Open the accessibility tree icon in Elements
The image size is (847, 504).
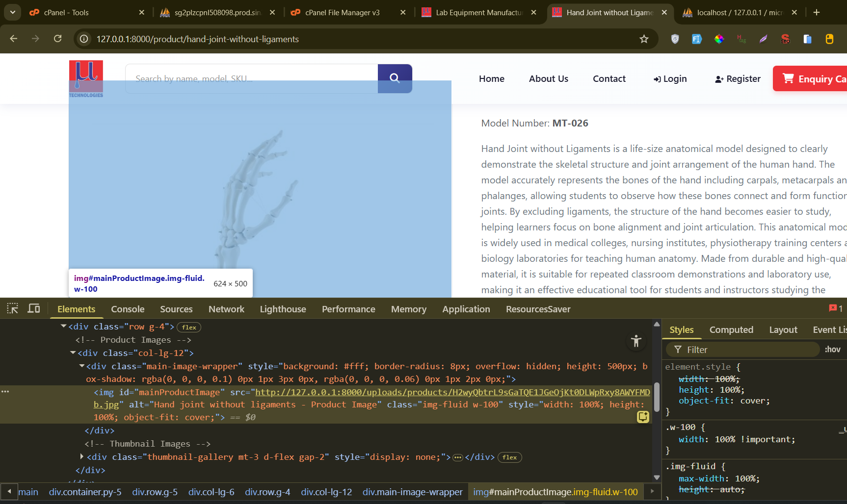636,341
